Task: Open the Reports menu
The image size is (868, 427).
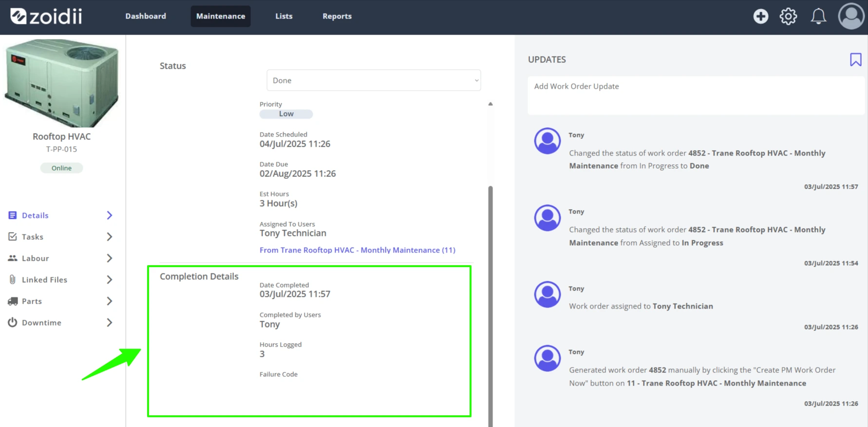Action: point(337,16)
